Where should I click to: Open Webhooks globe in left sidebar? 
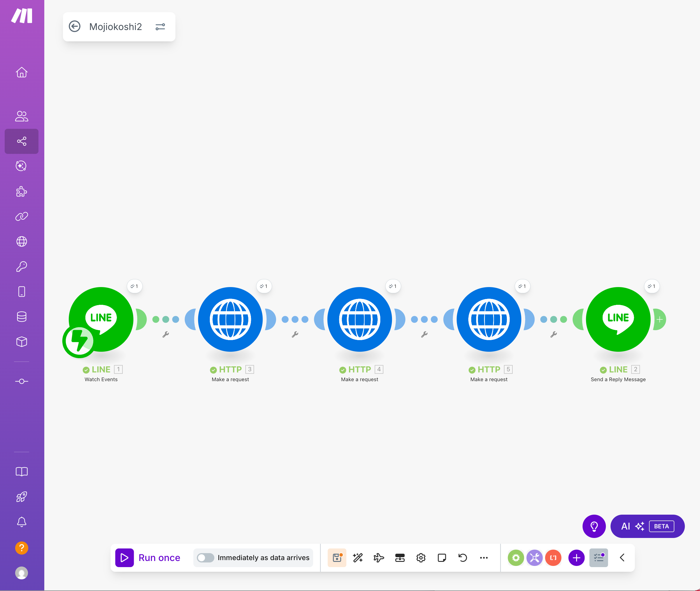22,241
